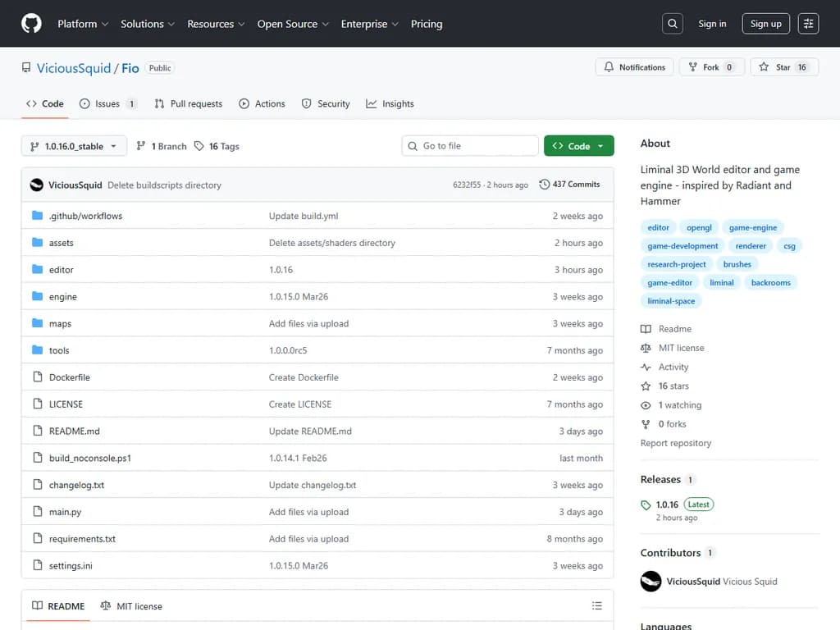Click the 16 Tags icon link
The width and height of the screenshot is (840, 630).
199,146
